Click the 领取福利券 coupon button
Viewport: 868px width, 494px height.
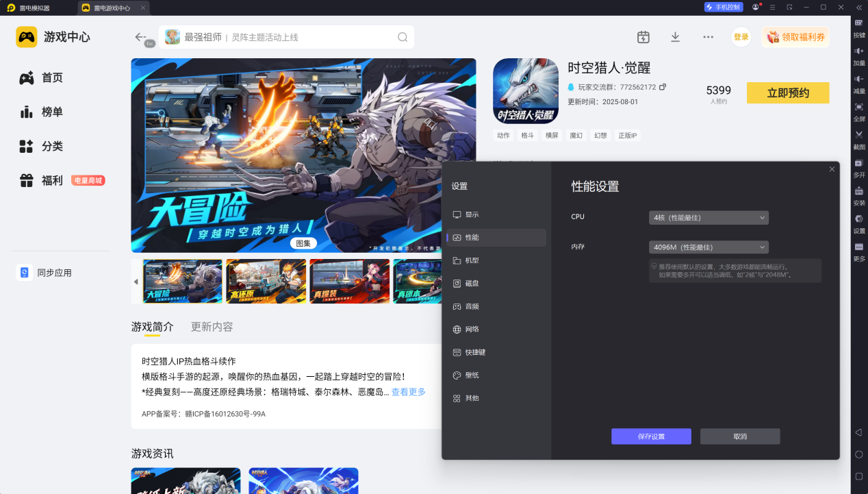[795, 37]
